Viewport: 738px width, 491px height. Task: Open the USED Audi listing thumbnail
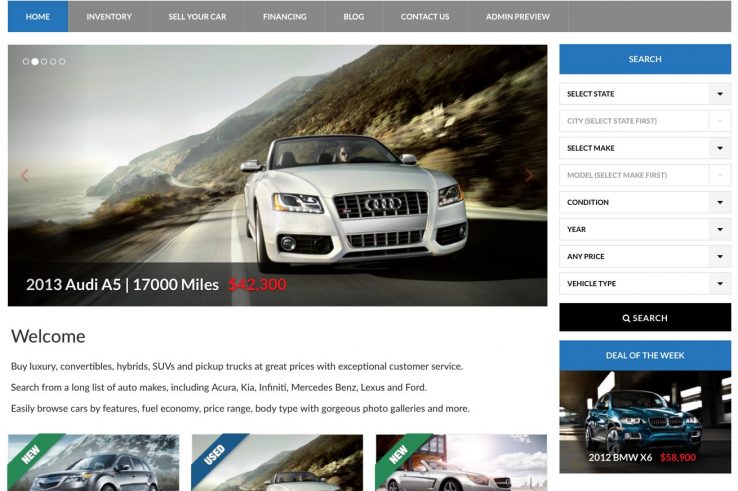pos(277,462)
